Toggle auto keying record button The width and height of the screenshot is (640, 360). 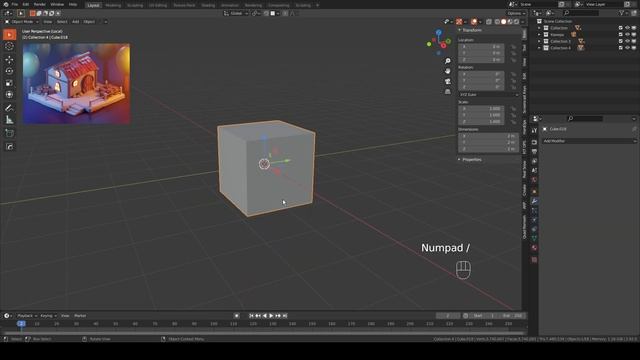click(237, 316)
